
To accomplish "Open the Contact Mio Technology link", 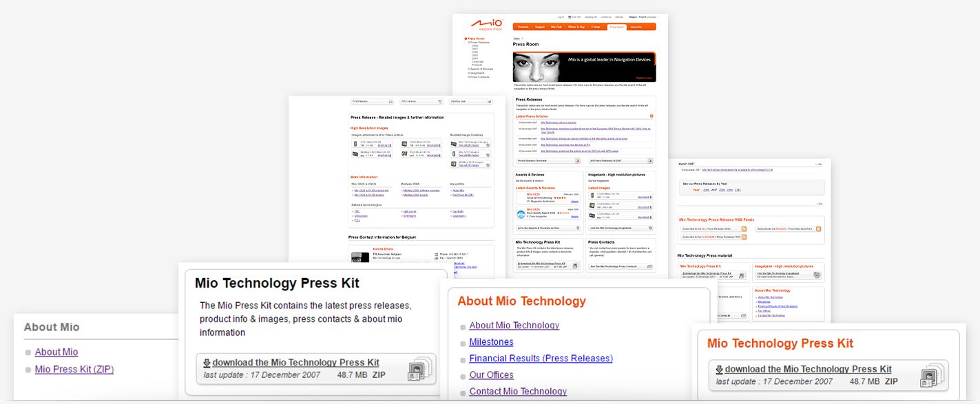I will (518, 391).
